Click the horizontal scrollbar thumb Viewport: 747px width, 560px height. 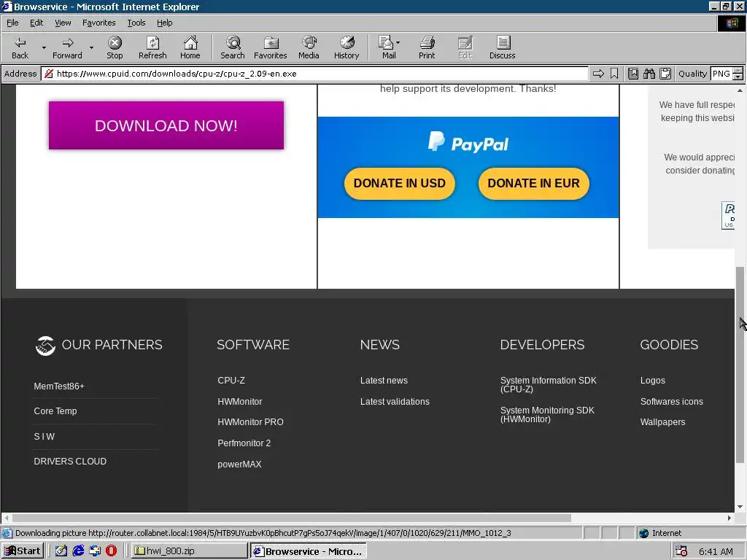point(292,518)
